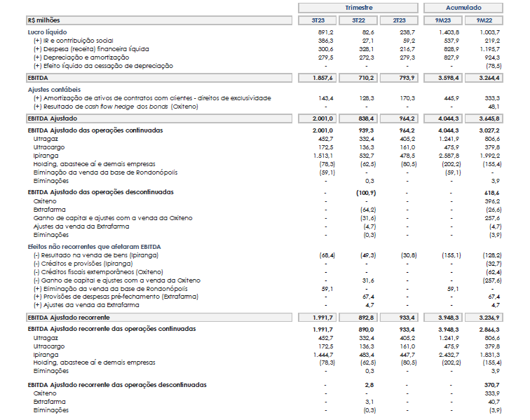Click cash flow hedge value 48,1

pos(494,107)
